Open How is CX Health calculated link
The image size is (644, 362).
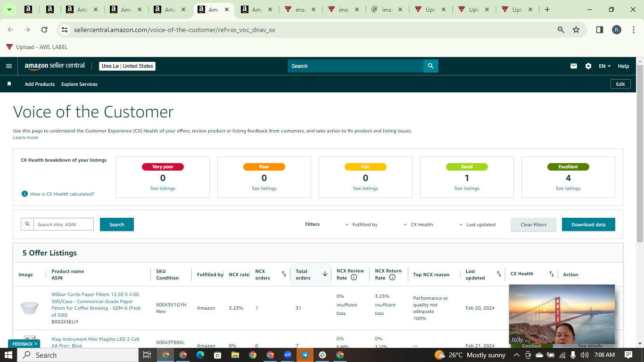(x=62, y=194)
